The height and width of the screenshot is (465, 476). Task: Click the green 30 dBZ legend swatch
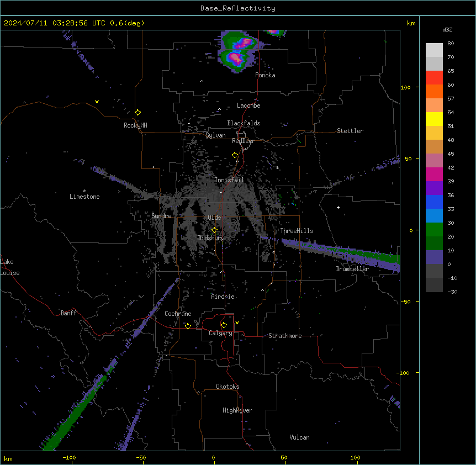click(x=434, y=230)
